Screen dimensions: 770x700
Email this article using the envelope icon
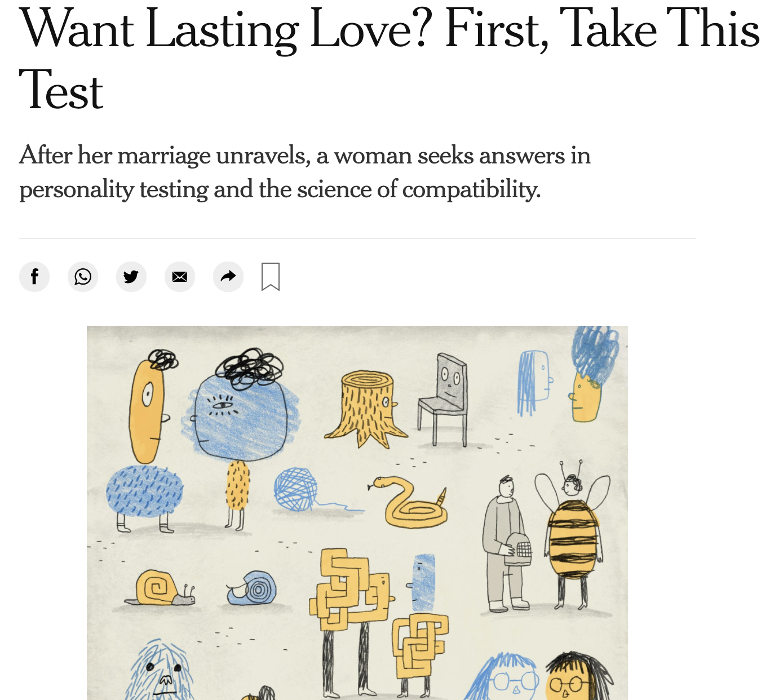pos(180,277)
